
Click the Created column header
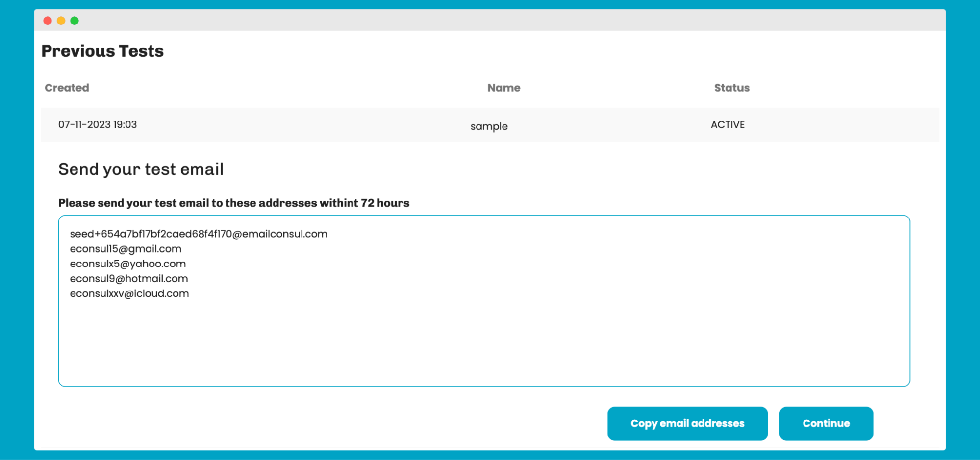[x=67, y=88]
